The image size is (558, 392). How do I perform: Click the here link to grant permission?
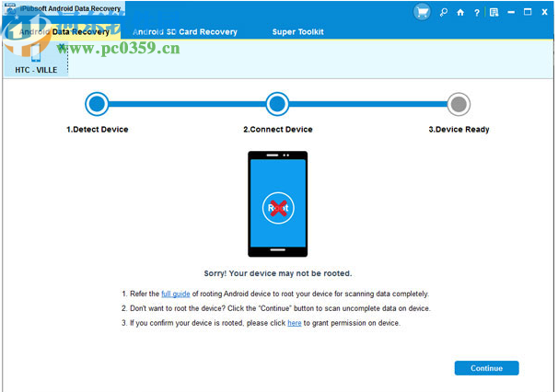tap(295, 323)
